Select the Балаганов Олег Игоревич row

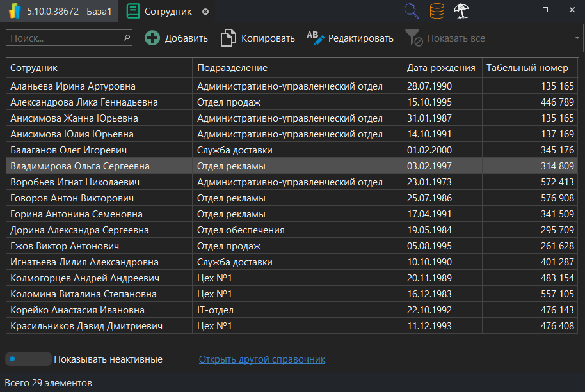click(x=68, y=150)
